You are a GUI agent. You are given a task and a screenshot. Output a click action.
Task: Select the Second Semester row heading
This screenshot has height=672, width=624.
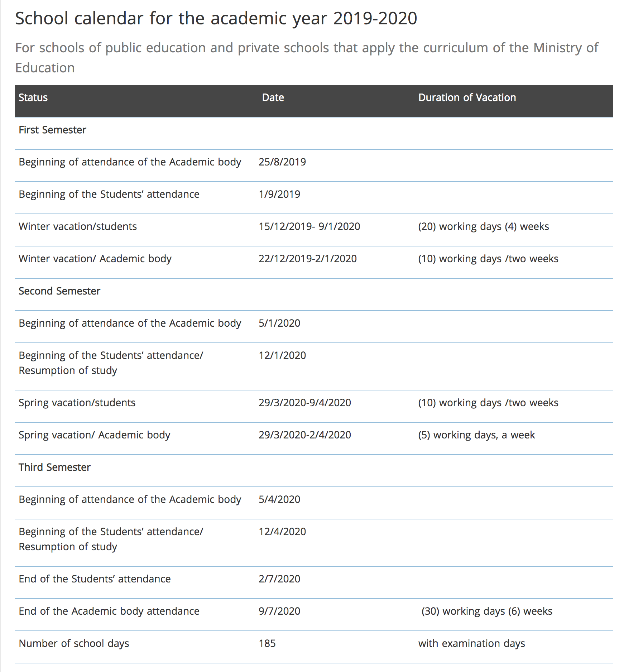point(59,291)
